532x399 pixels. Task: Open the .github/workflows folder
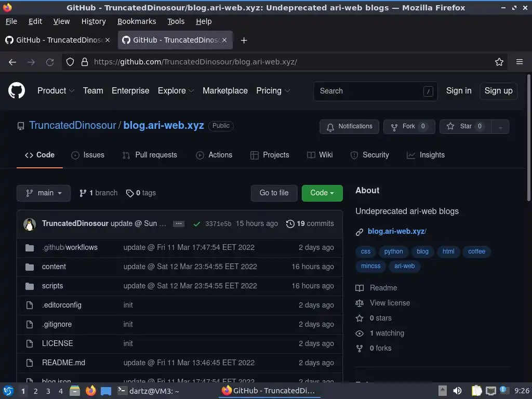[70, 247]
